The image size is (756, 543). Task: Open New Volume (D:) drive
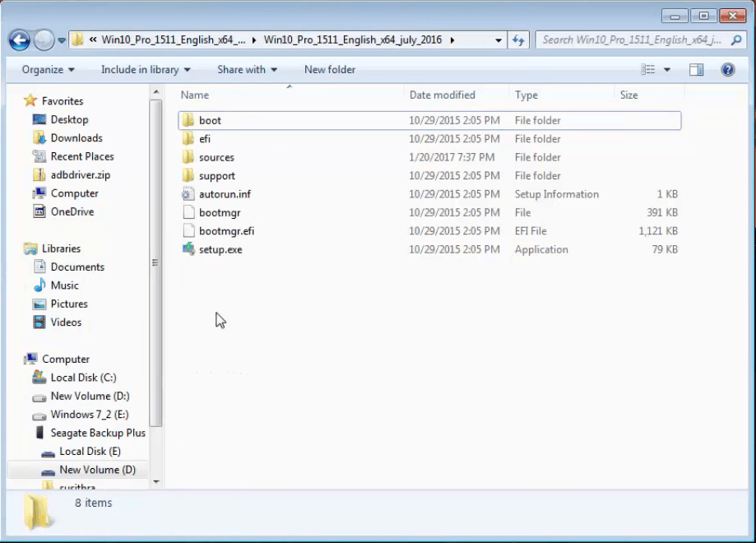click(x=90, y=396)
